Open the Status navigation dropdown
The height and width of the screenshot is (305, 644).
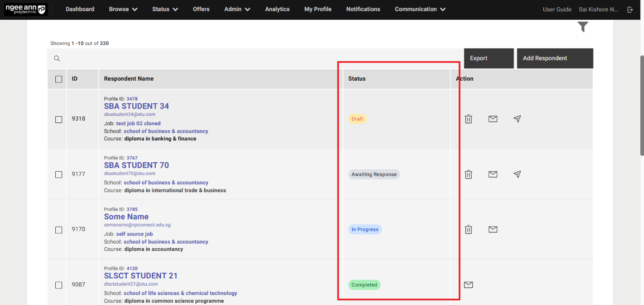pos(165,9)
